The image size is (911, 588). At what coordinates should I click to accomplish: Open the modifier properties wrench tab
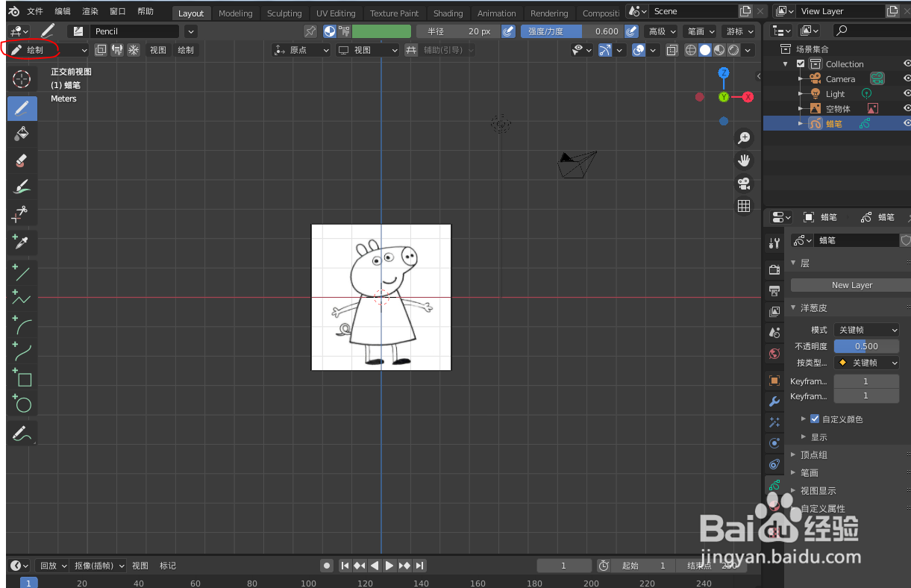(774, 401)
